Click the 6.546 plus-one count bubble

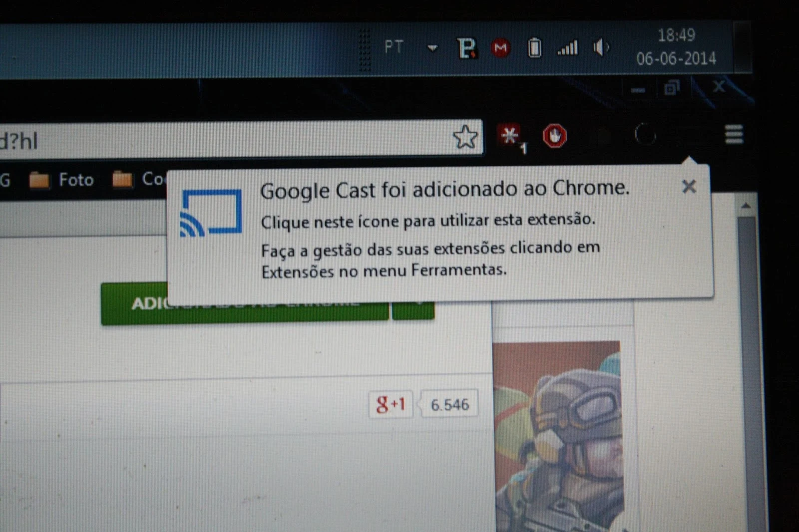[449, 404]
